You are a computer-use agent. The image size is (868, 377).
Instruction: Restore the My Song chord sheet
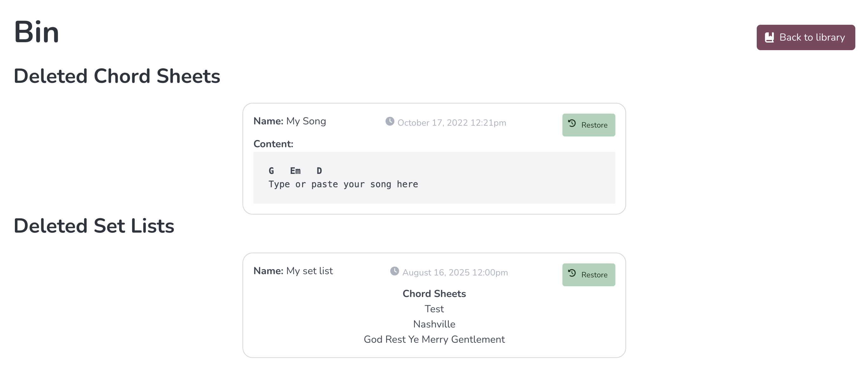(588, 125)
